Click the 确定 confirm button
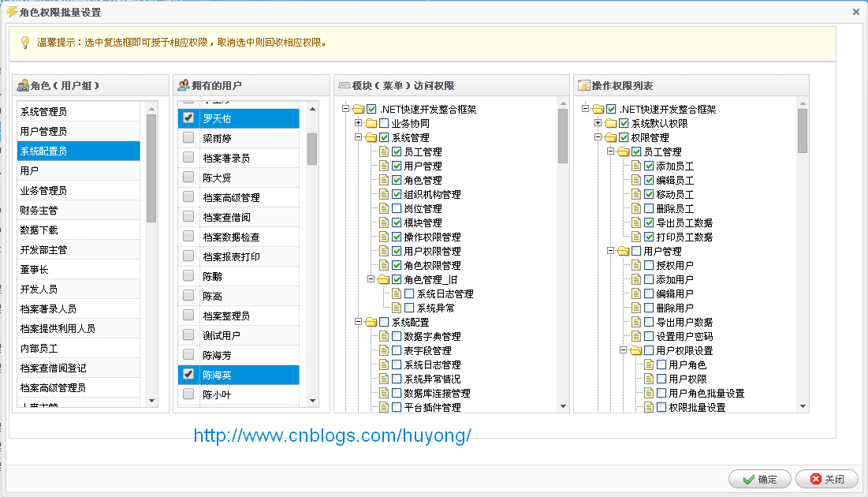 [x=761, y=479]
